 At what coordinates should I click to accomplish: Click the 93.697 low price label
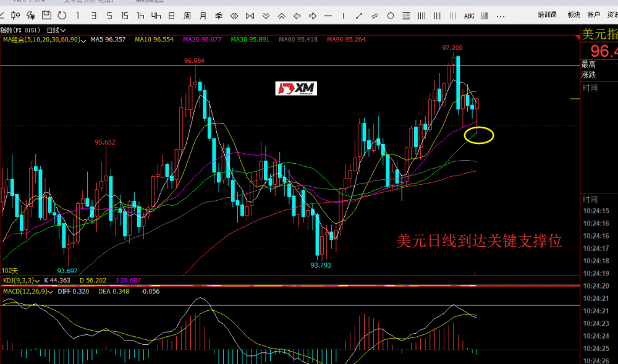point(67,271)
